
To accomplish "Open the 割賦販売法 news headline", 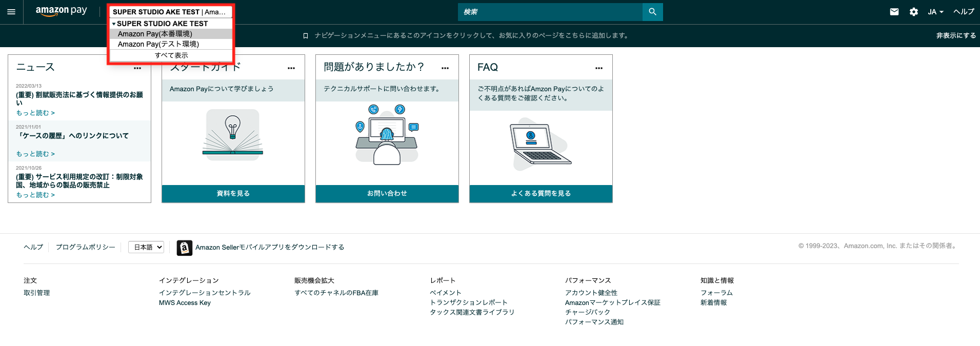I will (x=79, y=99).
